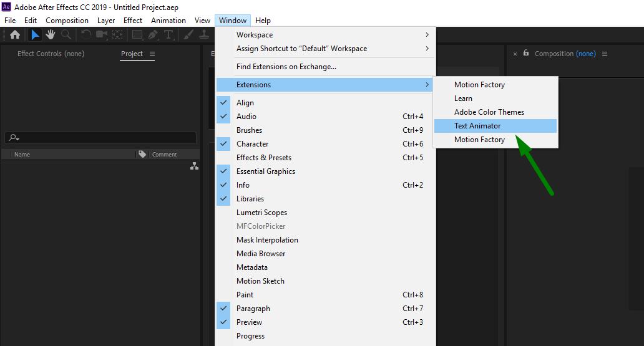Close the Composition panel tab
Viewport: 644px width, 346px height.
tap(515, 54)
